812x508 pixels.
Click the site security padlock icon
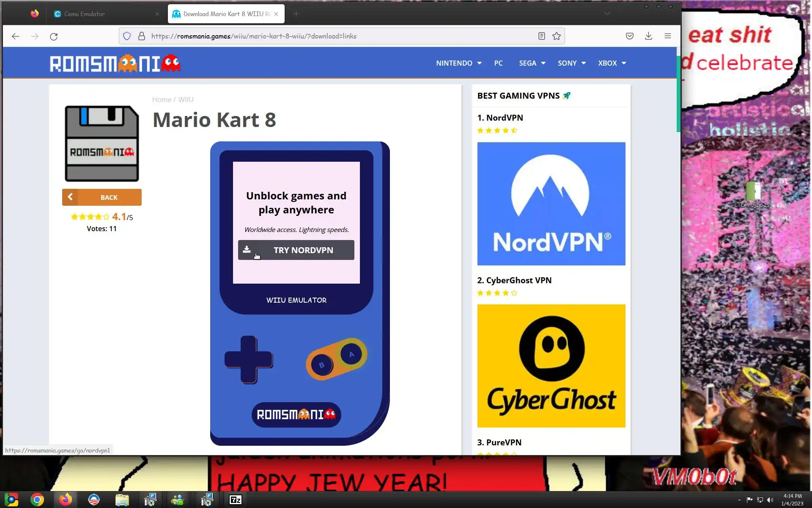point(142,36)
